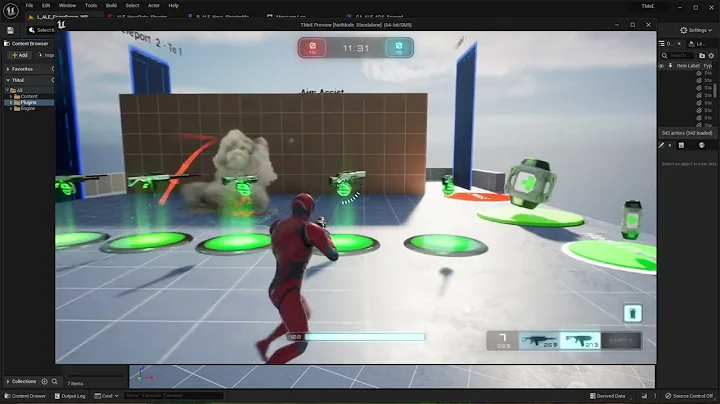The image size is (720, 404).
Task: Open the Edit menu
Action: [46, 6]
